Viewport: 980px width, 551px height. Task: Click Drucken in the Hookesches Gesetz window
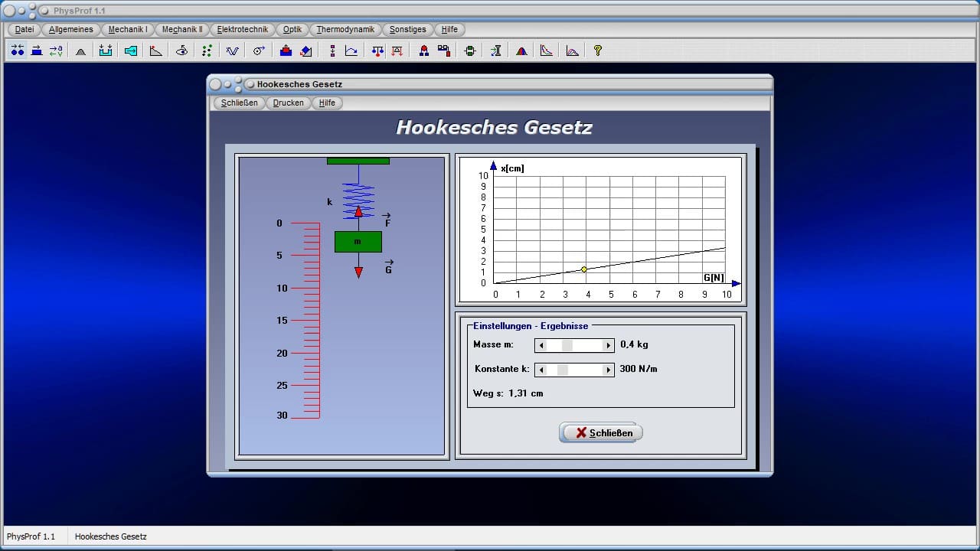click(288, 103)
